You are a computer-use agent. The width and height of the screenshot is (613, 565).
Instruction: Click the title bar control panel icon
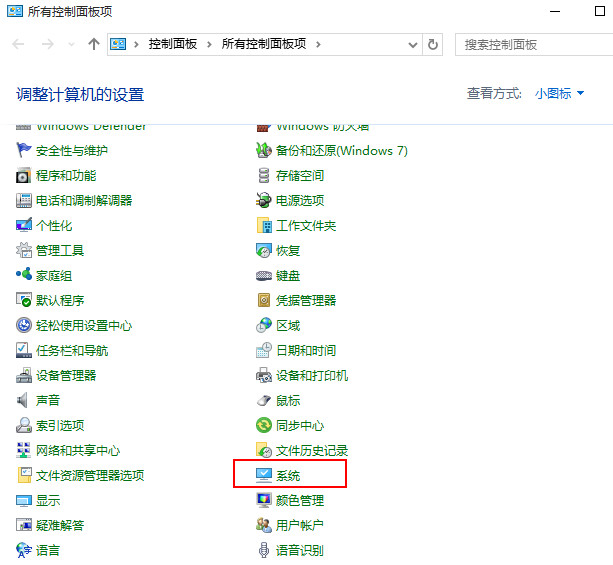click(15, 11)
